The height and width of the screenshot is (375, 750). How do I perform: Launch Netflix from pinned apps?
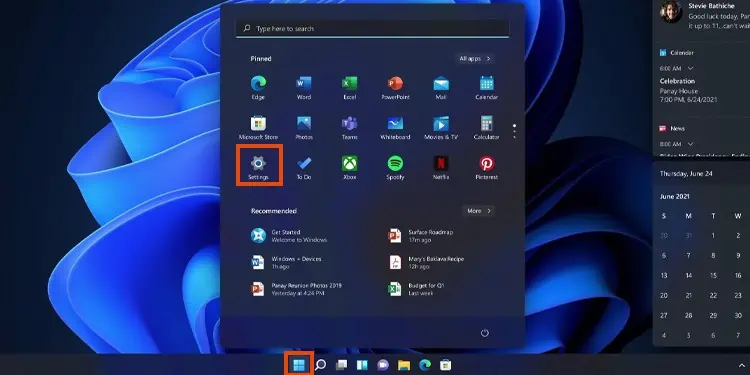click(x=441, y=167)
